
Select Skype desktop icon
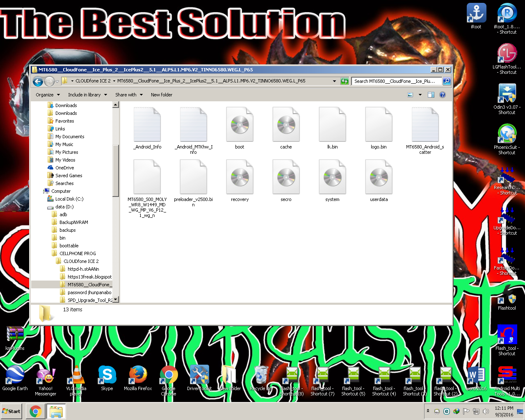[x=107, y=378]
